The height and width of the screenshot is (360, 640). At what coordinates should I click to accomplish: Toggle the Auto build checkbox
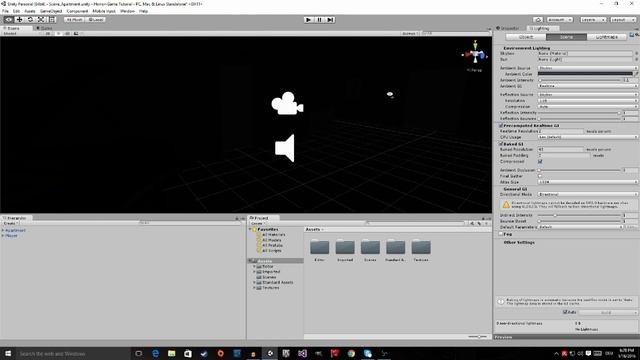[x=565, y=312]
